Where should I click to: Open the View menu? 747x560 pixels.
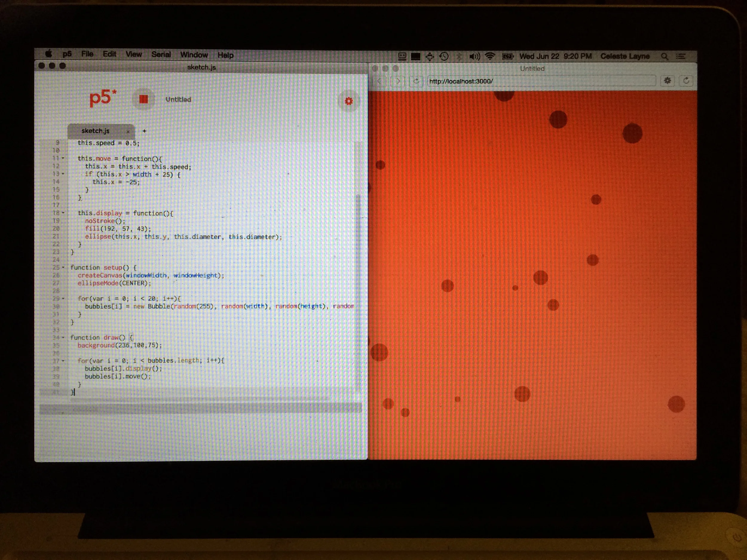pyautogui.click(x=134, y=54)
